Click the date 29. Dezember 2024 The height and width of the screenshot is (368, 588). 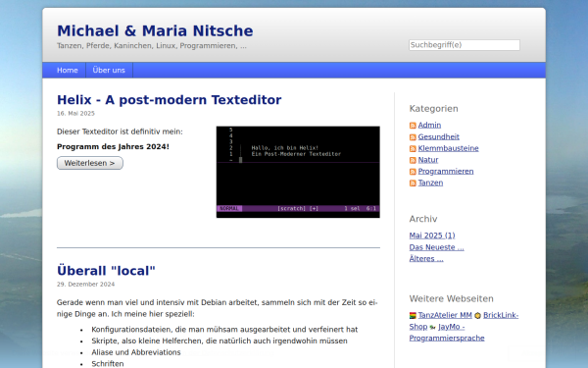tap(85, 285)
